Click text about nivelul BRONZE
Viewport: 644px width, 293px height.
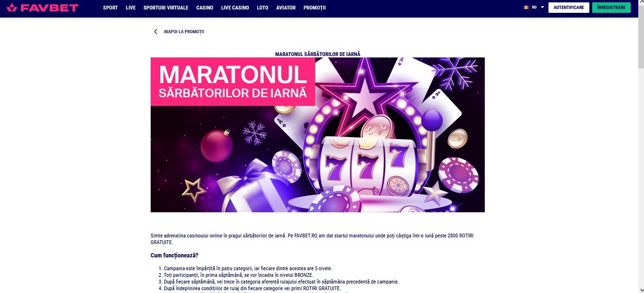point(238,275)
